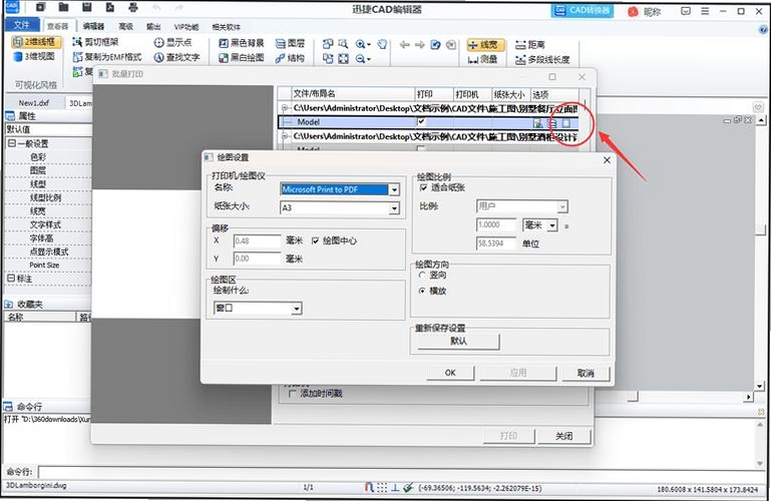Toggle the fit to paper checkbox
771x501 pixels.
[x=423, y=188]
